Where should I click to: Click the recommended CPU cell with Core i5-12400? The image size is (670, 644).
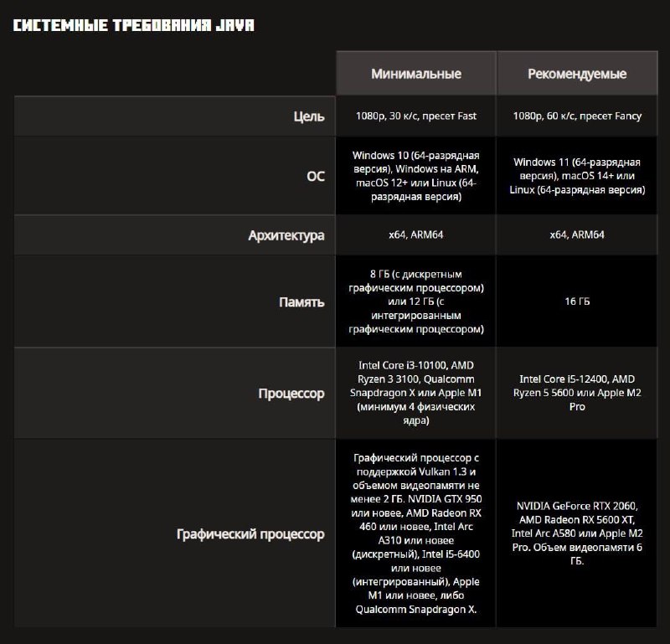577,393
